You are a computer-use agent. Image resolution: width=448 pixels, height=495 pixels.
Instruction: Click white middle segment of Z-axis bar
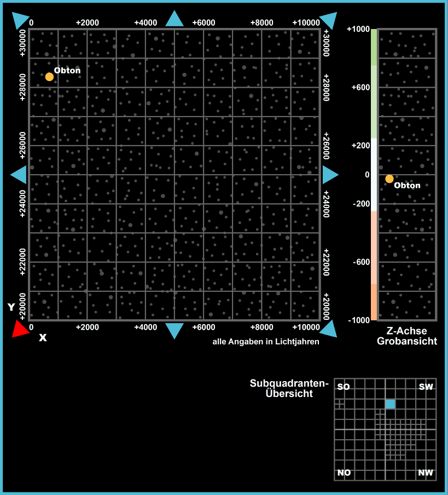coord(374,174)
